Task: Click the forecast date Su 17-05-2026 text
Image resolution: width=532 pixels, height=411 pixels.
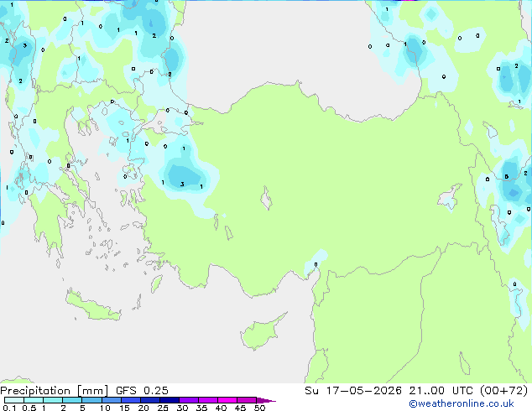Action: click(353, 391)
